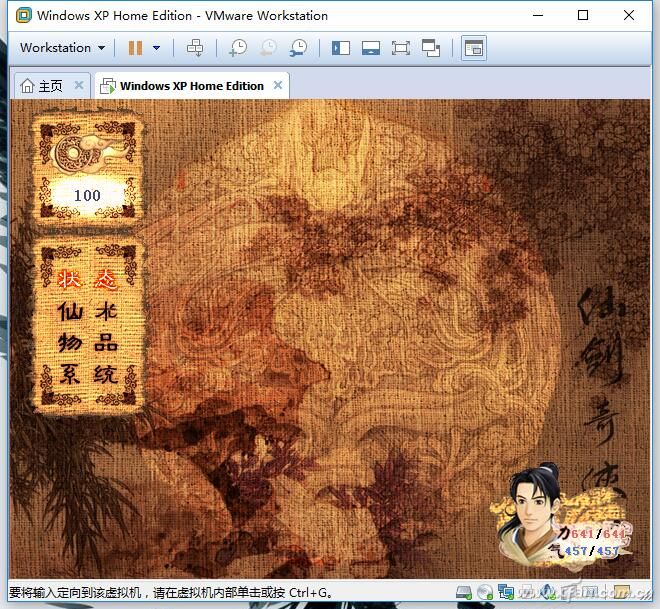This screenshot has height=609, width=660.
Task: Close the 主页 tab
Action: (79, 85)
